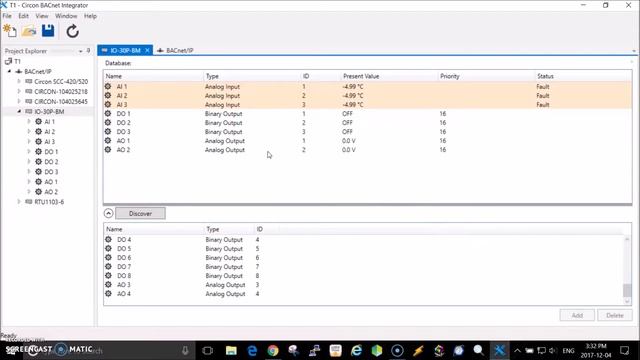The width and height of the screenshot is (640, 360).
Task: Click gear icon of DO 8 discovered row
Action: coord(108,276)
